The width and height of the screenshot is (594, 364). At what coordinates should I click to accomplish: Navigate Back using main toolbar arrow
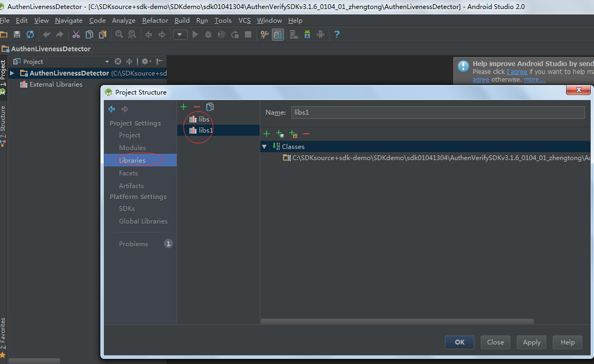coord(149,34)
